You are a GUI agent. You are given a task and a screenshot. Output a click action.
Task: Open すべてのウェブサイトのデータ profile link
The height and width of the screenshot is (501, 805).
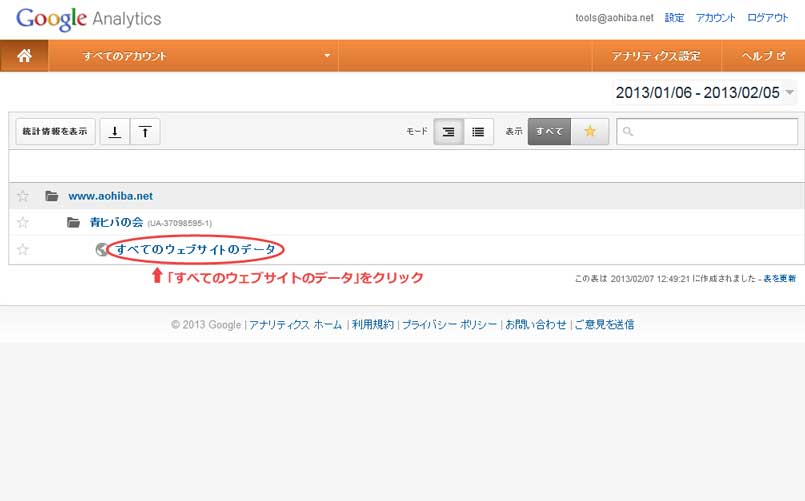[195, 249]
